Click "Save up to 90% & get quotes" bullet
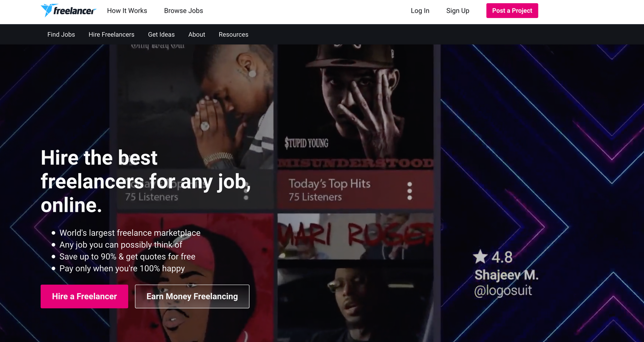 click(x=127, y=257)
